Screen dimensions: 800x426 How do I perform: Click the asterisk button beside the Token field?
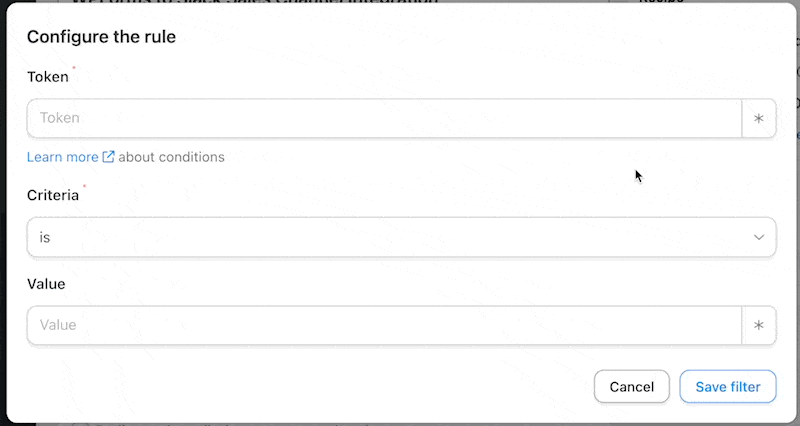pyautogui.click(x=759, y=118)
